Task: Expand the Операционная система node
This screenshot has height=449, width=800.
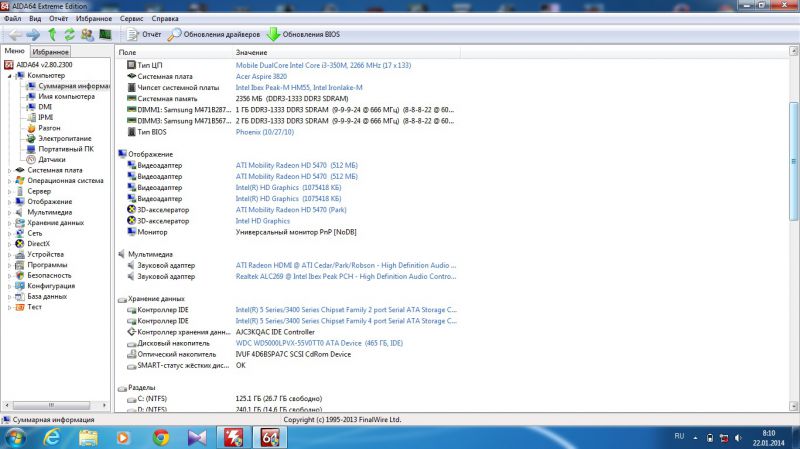Action: pyautogui.click(x=9, y=181)
